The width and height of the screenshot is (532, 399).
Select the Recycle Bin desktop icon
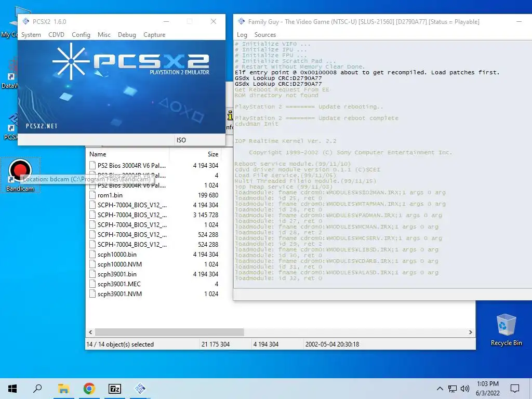506,329
